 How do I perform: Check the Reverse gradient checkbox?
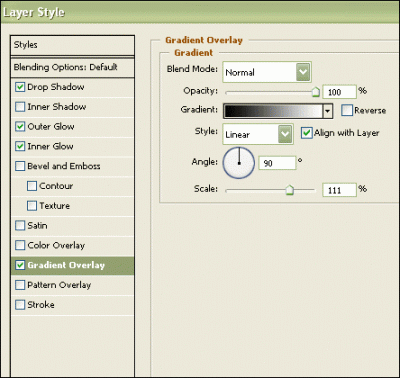347,110
